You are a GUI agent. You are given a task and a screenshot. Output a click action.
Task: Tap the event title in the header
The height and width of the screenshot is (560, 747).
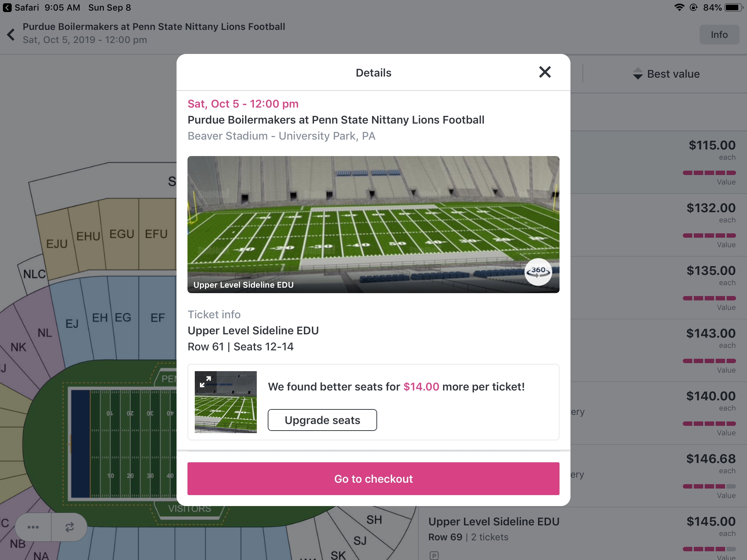tap(154, 27)
